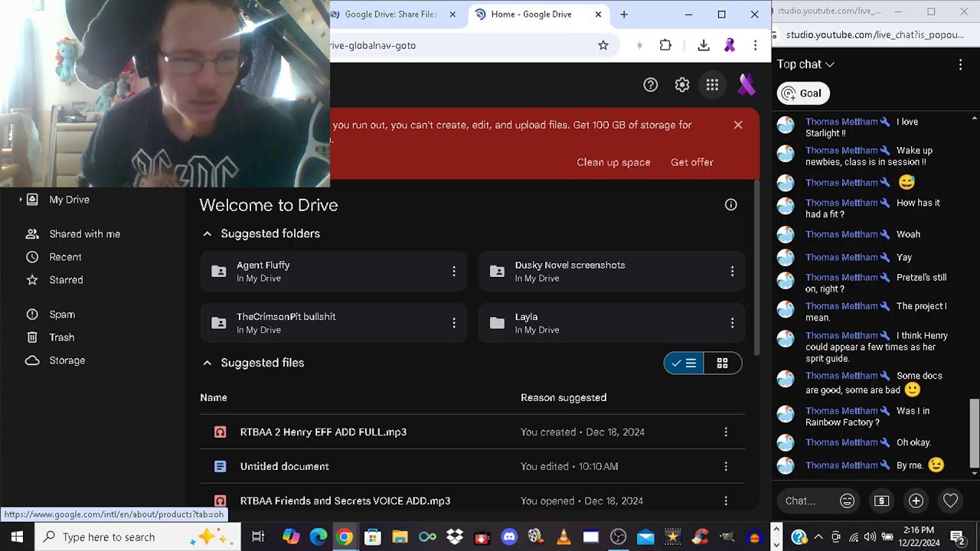Screen dimensions: 980x551
Task: Collapse Suggested folders section
Action: 207,234
